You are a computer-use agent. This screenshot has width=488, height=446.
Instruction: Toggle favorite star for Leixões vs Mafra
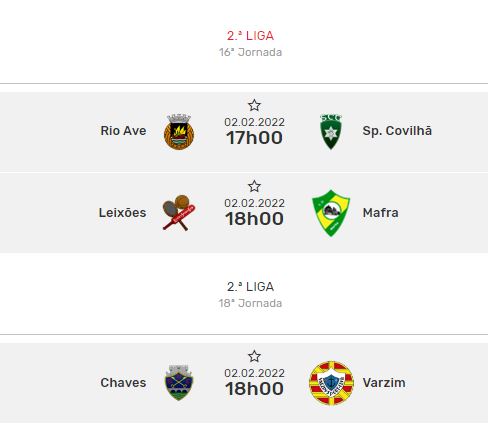coord(254,186)
